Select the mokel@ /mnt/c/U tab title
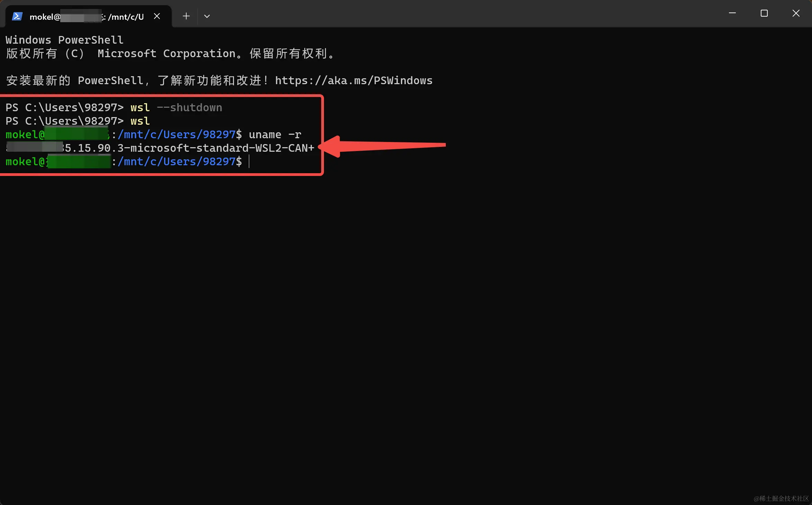 tap(87, 17)
